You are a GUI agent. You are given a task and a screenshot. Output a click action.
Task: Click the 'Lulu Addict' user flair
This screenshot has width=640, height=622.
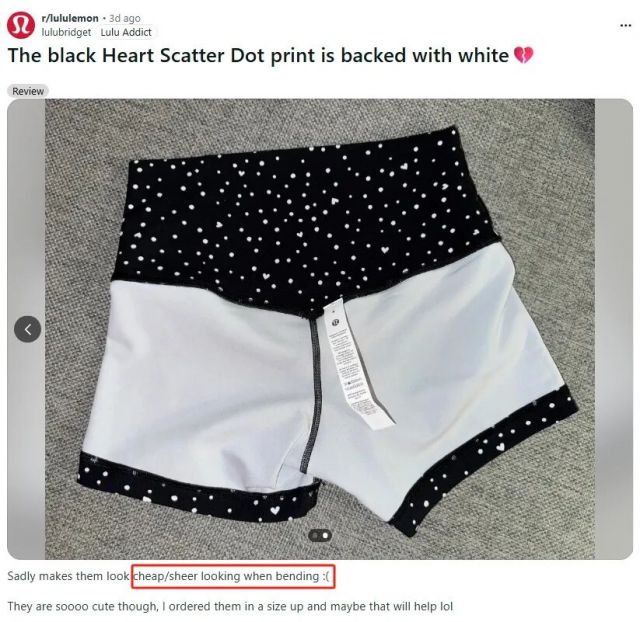click(x=126, y=32)
